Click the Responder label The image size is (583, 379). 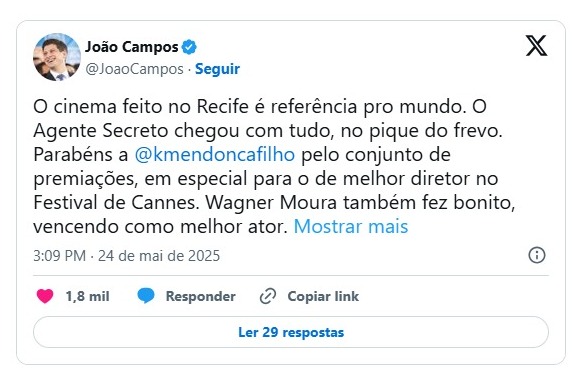click(x=200, y=296)
